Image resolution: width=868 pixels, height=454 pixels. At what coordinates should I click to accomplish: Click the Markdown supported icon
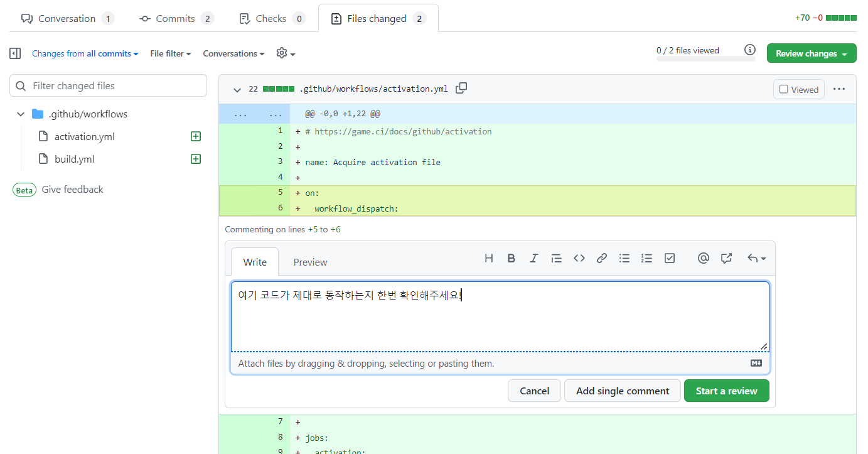pos(756,363)
